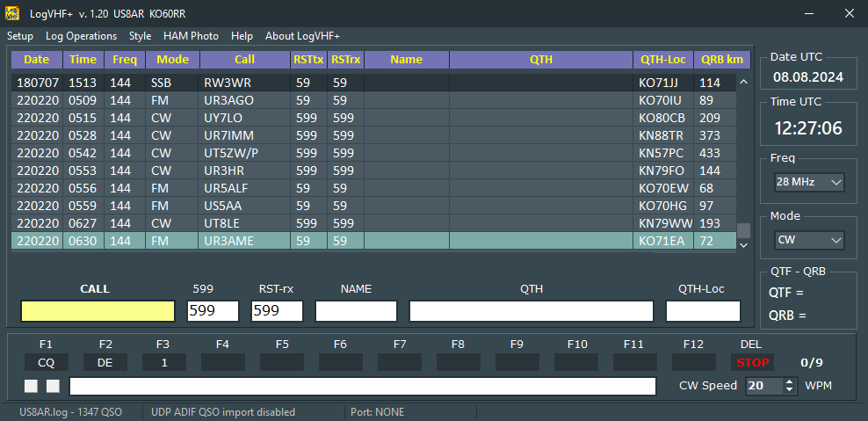Click the Name column header
Image resolution: width=868 pixels, height=421 pixels.
406,60
